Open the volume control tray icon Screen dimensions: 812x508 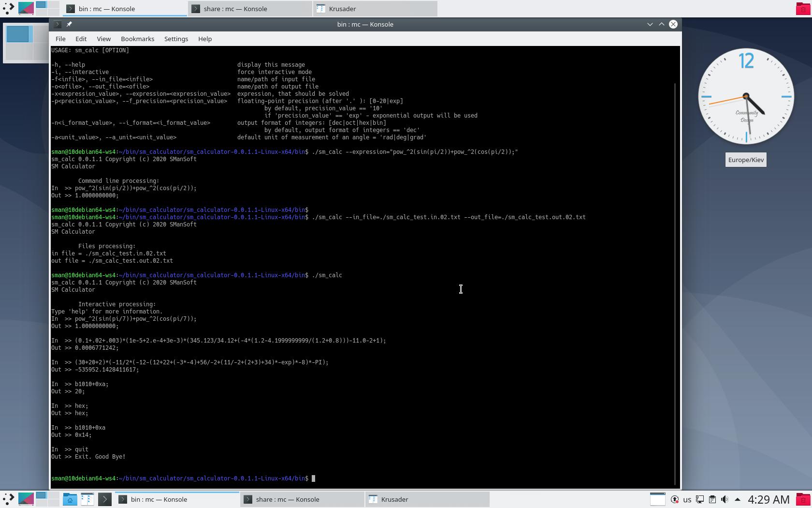click(x=725, y=499)
